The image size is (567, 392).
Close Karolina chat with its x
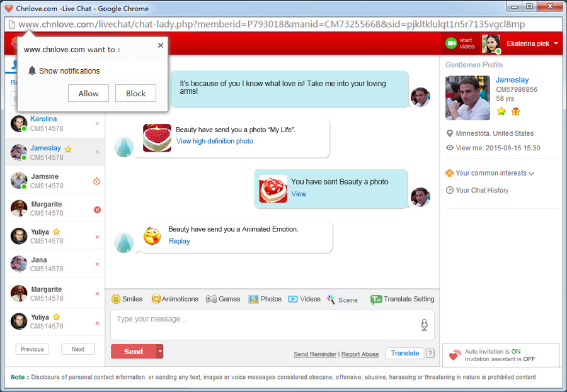(97, 123)
